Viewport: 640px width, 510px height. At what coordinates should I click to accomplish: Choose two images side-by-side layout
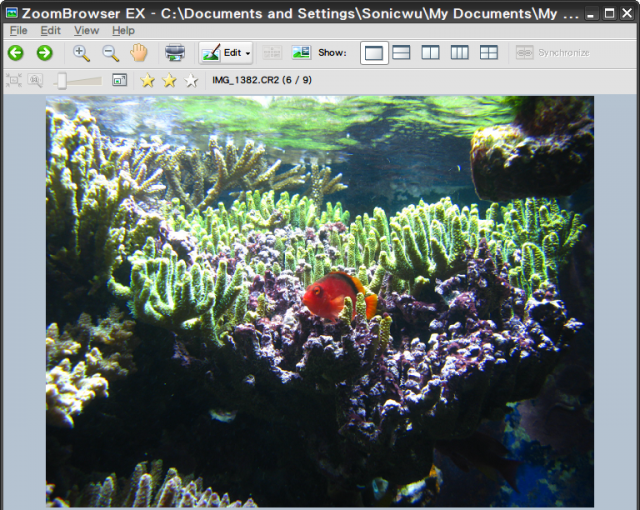pos(430,53)
